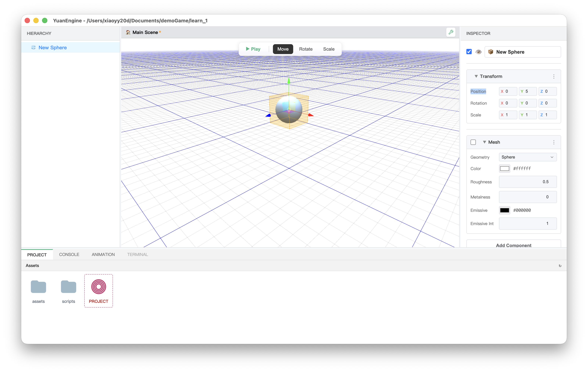Select the Rotate transform mode
588x372 pixels.
click(x=306, y=49)
